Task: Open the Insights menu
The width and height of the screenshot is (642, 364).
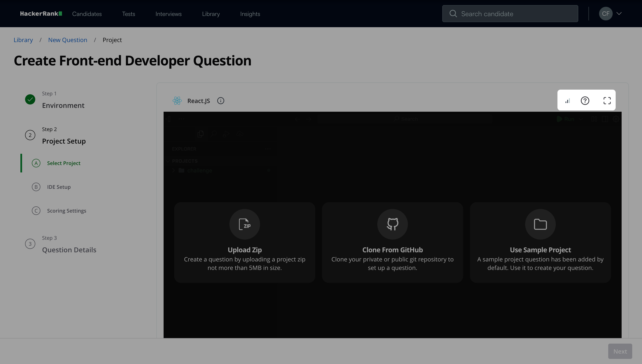Action: click(x=250, y=14)
